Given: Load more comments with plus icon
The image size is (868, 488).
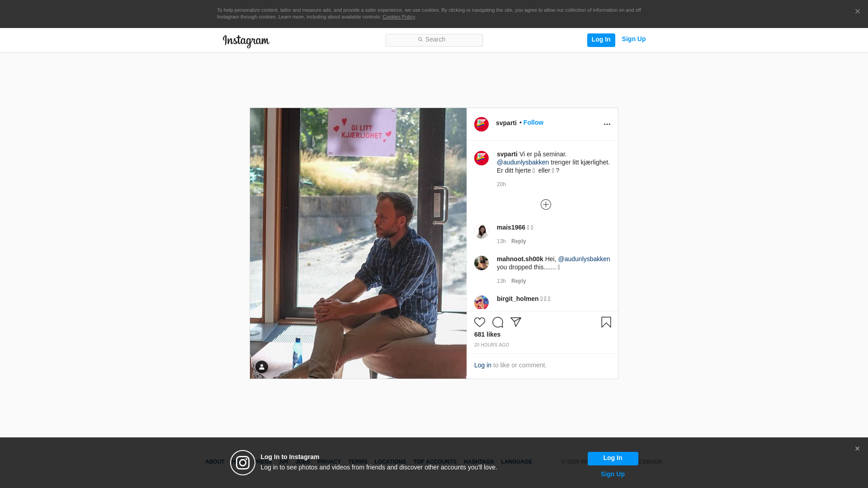Looking at the screenshot, I should 546,205.
